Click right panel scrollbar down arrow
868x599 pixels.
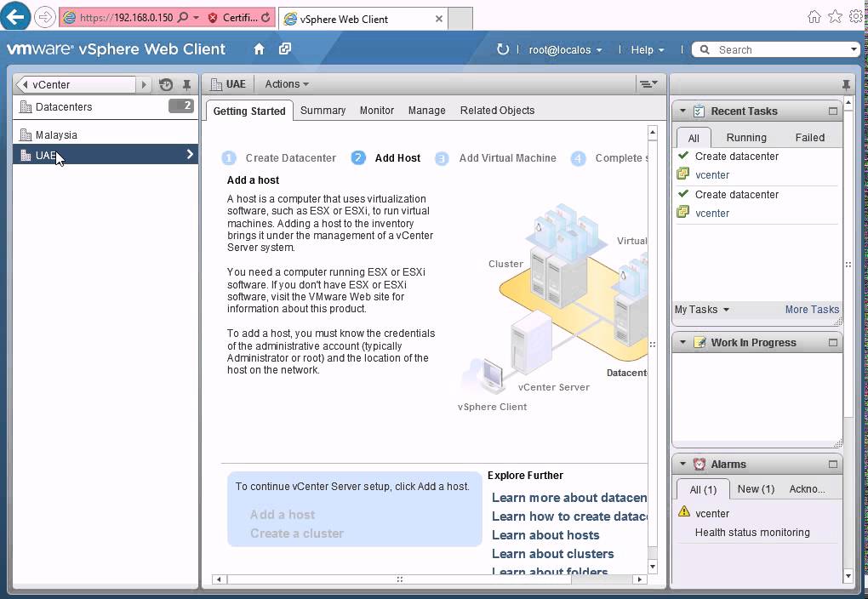pos(848,576)
